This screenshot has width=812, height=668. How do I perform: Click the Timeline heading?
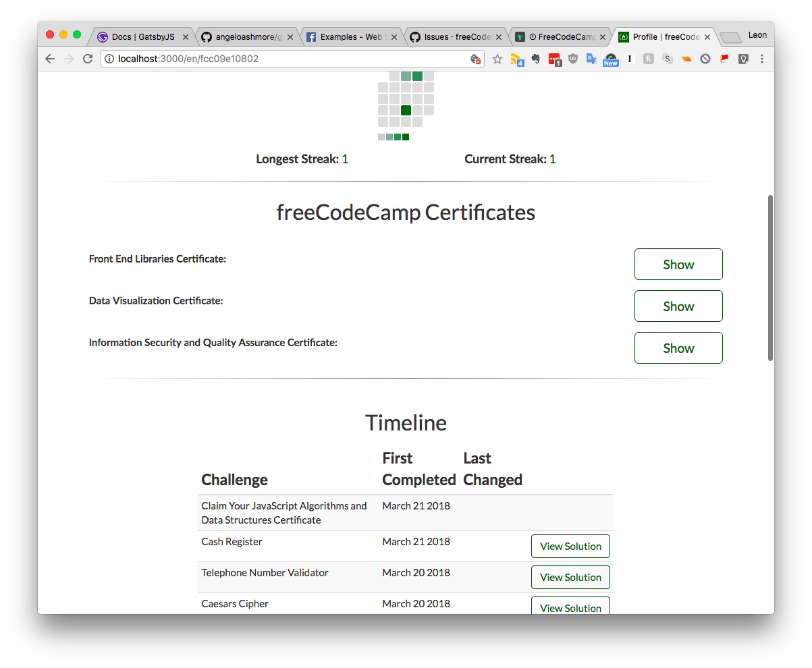406,423
